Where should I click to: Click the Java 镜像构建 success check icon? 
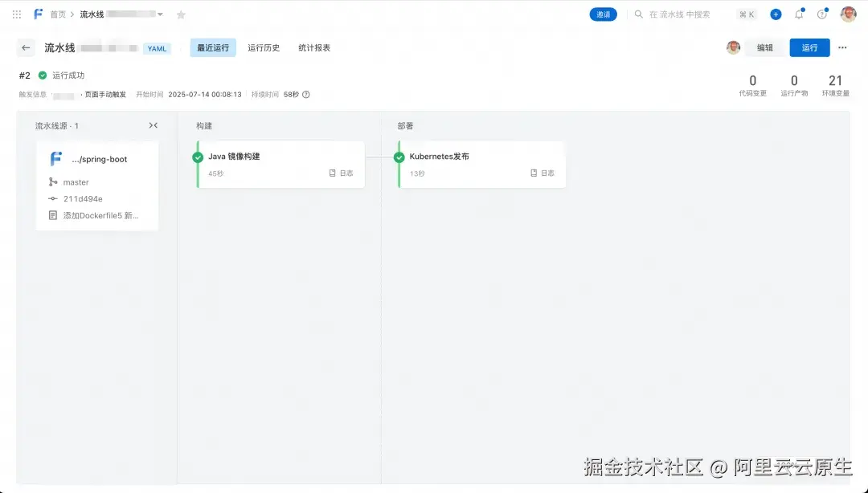pos(198,157)
